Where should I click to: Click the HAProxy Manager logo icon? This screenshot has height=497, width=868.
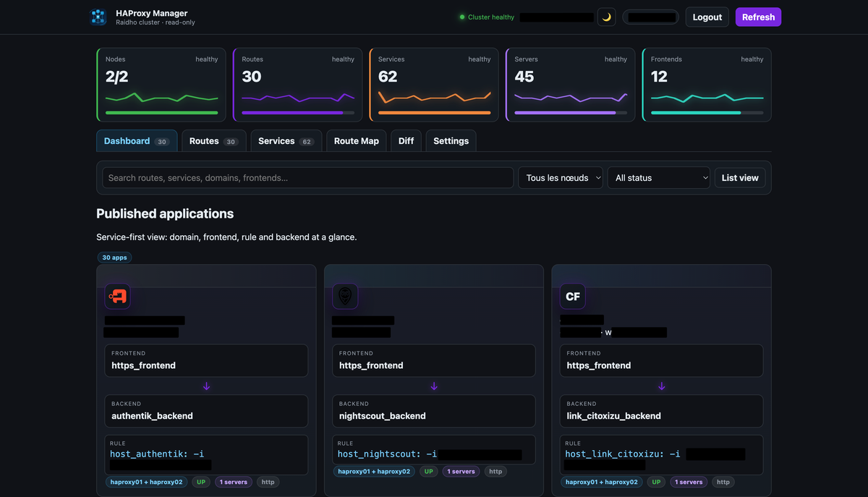pyautogui.click(x=98, y=17)
